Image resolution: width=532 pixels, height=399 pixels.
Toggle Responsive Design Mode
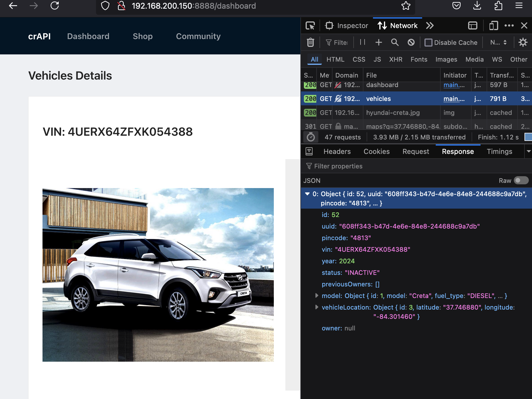[x=494, y=26]
